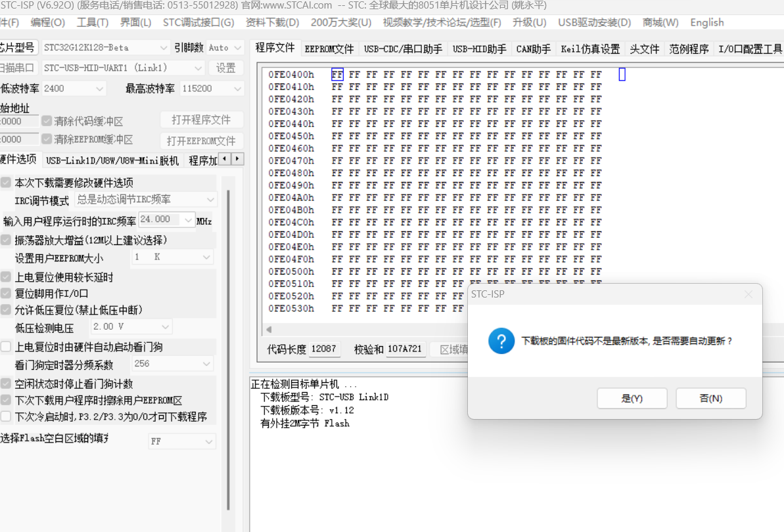784x532 pixels.
Task: Expand the 2400 minimum baud rate dropdown
Action: coord(99,89)
